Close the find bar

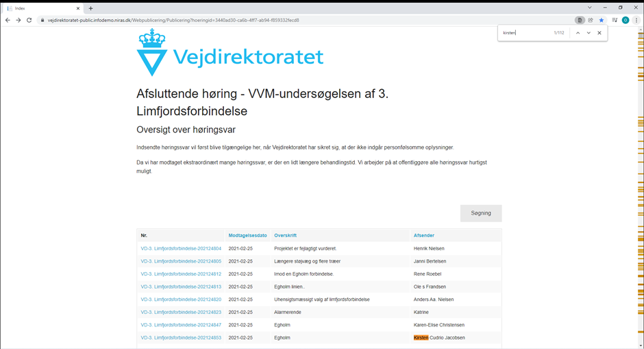599,33
